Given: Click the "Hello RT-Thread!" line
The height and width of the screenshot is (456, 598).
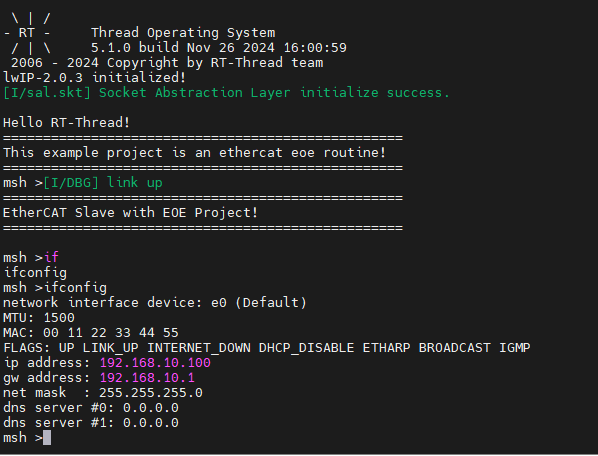Looking at the screenshot, I should point(66,123).
